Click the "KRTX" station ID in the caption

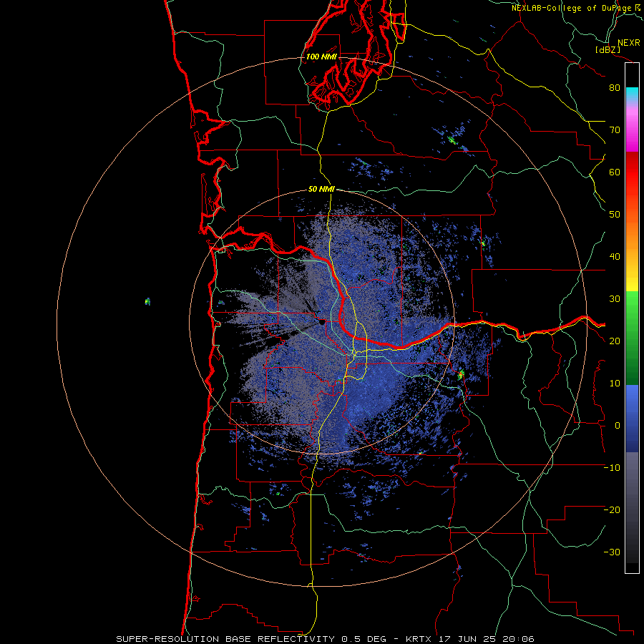coord(419,639)
